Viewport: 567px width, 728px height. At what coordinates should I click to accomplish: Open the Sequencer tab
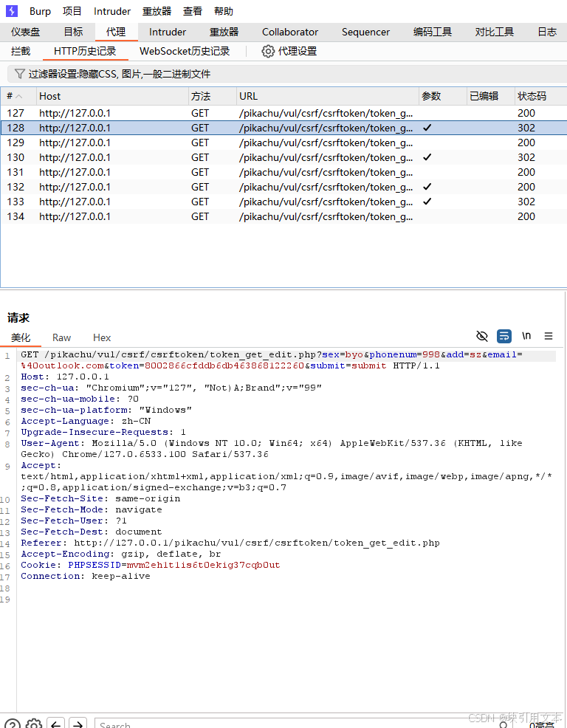coord(365,32)
